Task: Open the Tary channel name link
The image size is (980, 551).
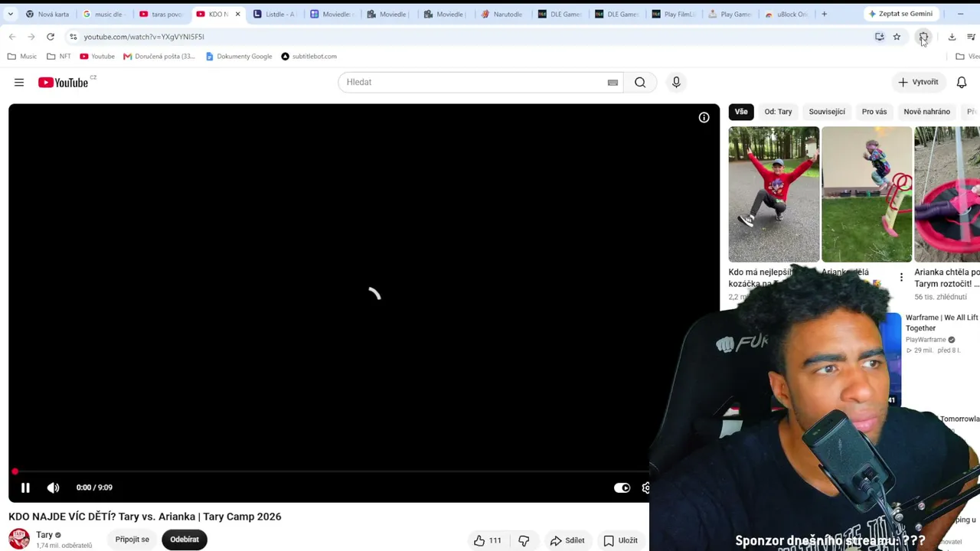Action: (44, 535)
